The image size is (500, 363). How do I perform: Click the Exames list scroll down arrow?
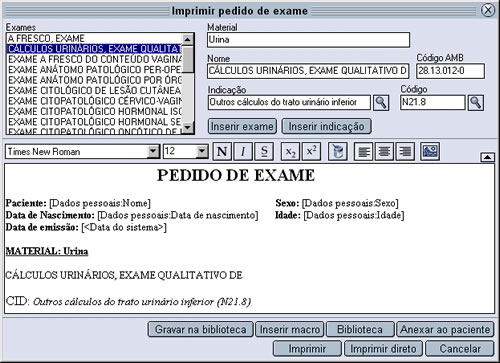[x=188, y=127]
